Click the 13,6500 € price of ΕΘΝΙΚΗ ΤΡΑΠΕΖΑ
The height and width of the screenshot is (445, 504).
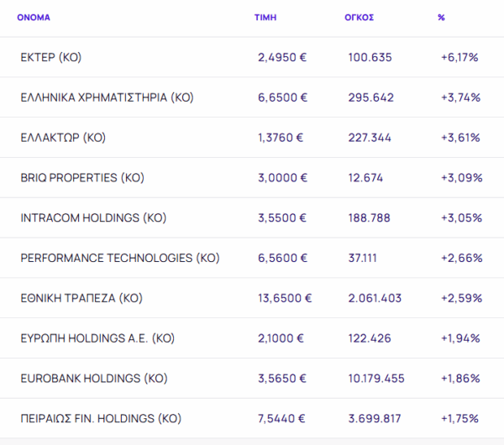pyautogui.click(x=285, y=298)
